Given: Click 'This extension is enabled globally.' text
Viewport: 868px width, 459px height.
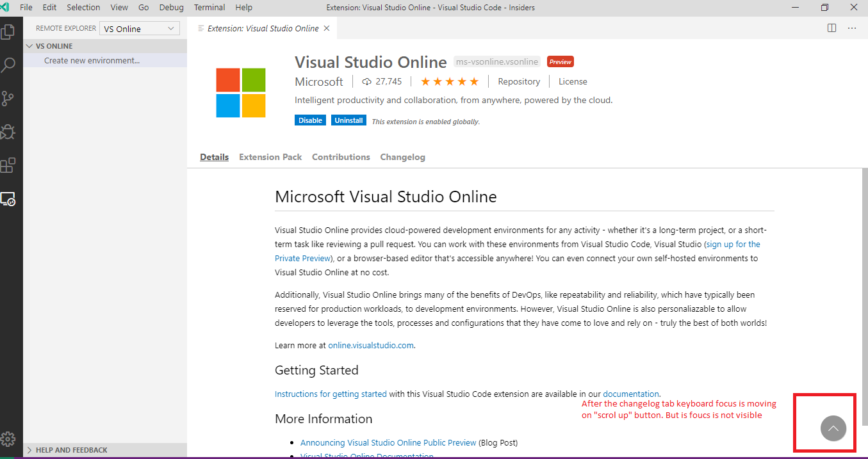Looking at the screenshot, I should tap(426, 121).
